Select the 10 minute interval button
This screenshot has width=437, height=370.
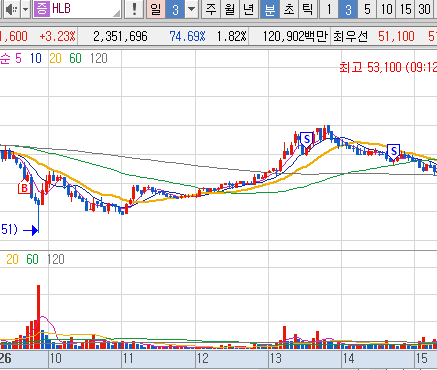386,9
